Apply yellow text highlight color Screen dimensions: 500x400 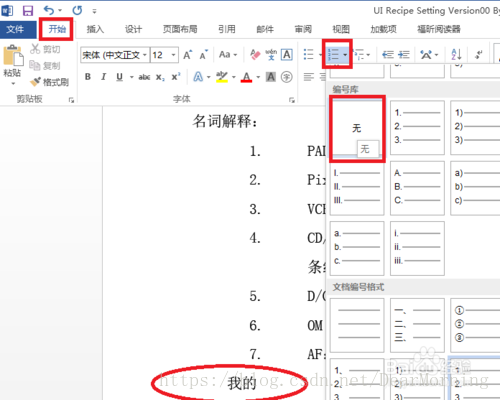pyautogui.click(x=222, y=77)
